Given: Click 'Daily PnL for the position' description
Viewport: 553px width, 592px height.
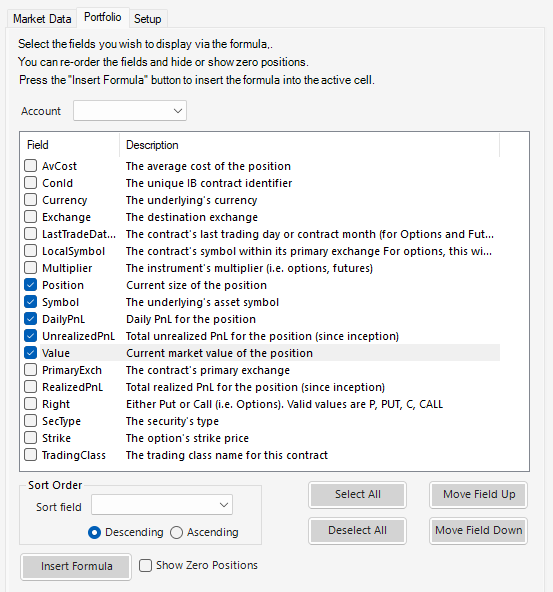Looking at the screenshot, I should (191, 319).
